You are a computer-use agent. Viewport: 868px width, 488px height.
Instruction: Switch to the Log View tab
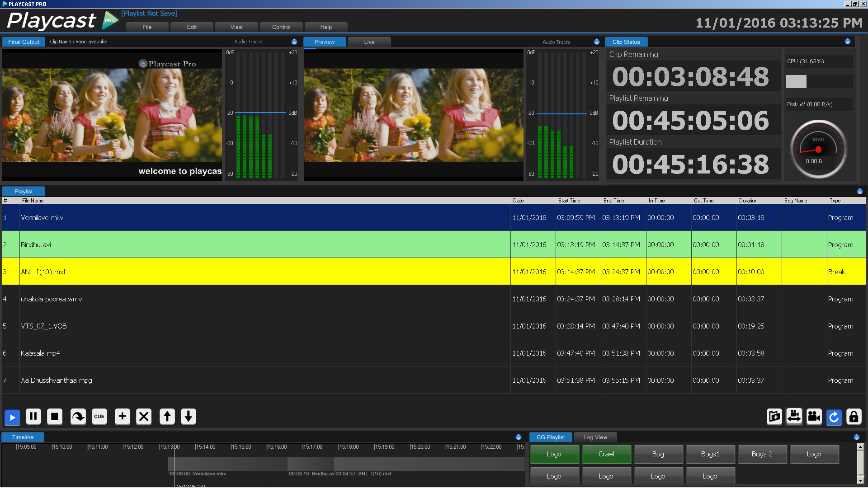595,437
